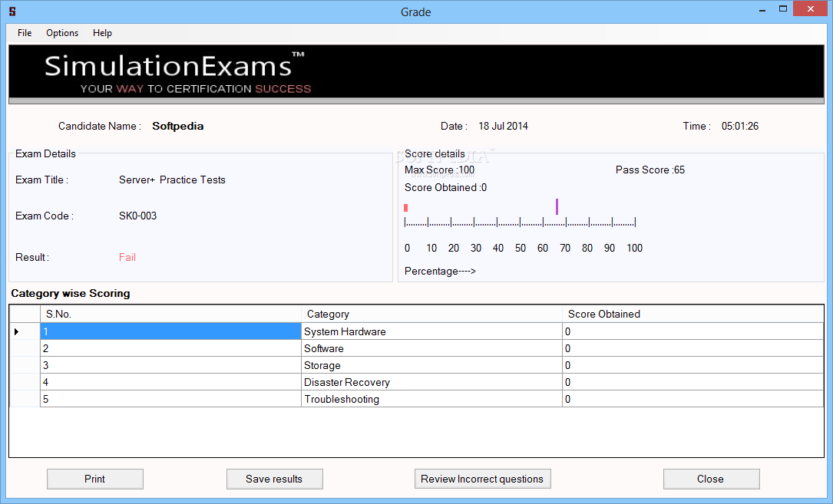This screenshot has height=504, width=833.
Task: Minimize the Grade window
Action: tap(762, 9)
